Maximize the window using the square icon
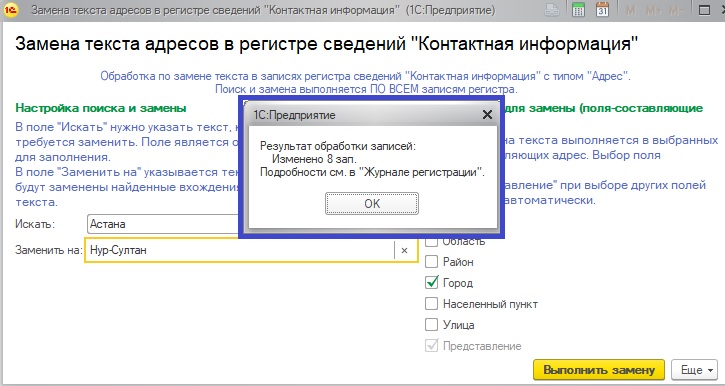This screenshot has width=725, height=386. point(704,10)
